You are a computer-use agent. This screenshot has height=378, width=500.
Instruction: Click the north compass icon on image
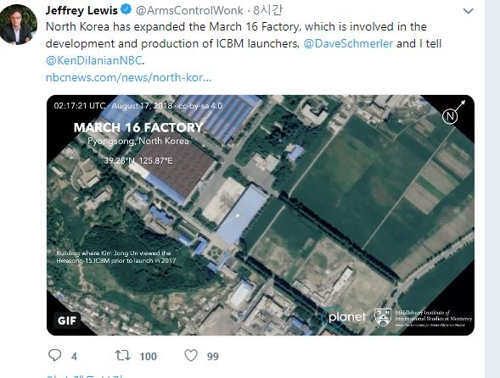pyautogui.click(x=453, y=113)
